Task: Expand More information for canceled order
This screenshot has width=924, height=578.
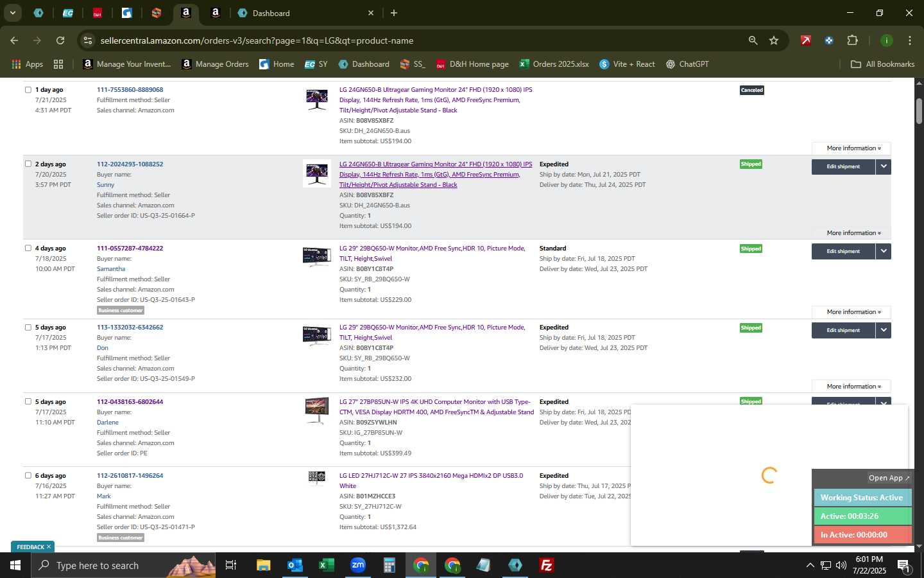Action: point(853,148)
